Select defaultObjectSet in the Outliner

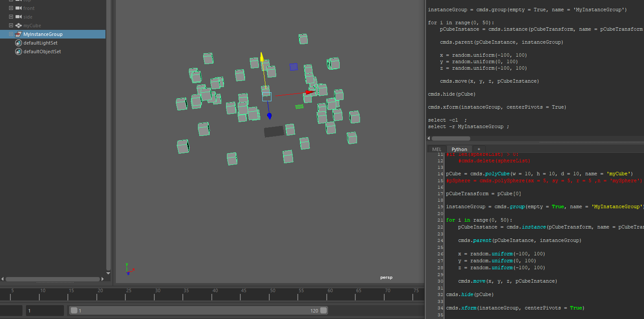click(x=42, y=52)
